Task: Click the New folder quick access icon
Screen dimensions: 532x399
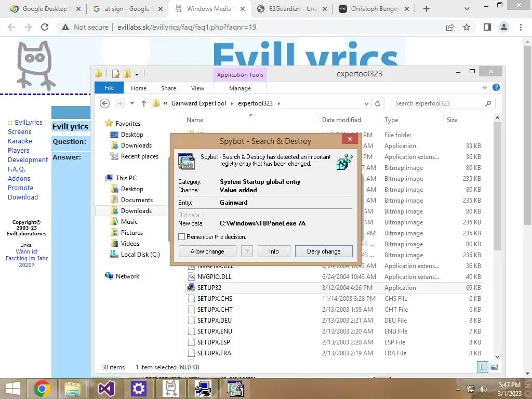Action: coord(127,74)
